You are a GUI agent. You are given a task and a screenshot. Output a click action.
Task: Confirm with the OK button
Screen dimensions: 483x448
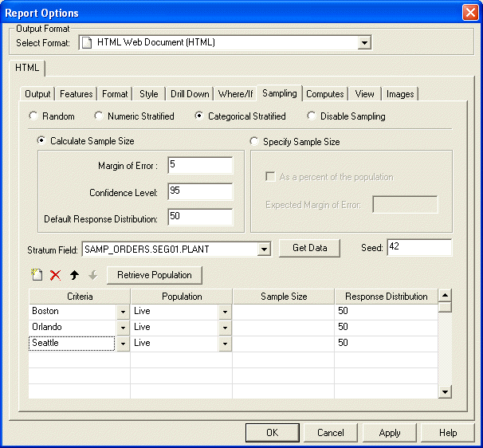(x=273, y=433)
